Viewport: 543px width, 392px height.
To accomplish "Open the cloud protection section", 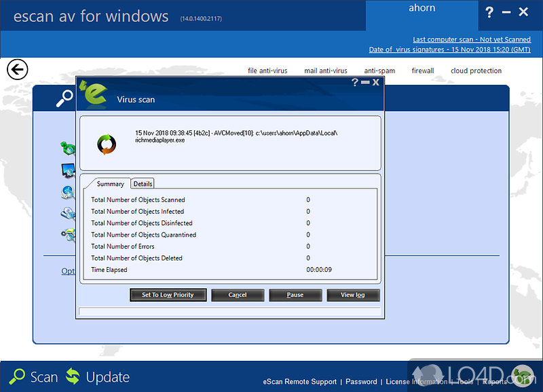I will pos(476,71).
